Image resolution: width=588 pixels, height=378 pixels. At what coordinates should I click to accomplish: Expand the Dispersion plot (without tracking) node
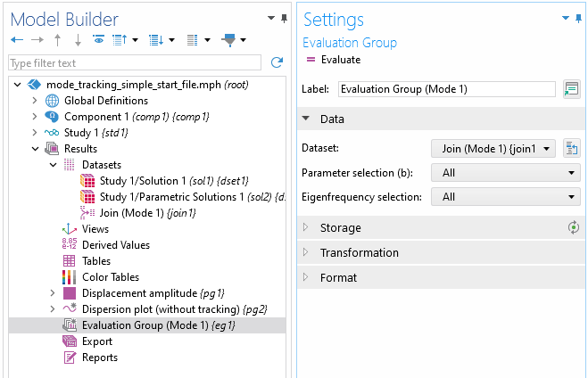coord(53,309)
